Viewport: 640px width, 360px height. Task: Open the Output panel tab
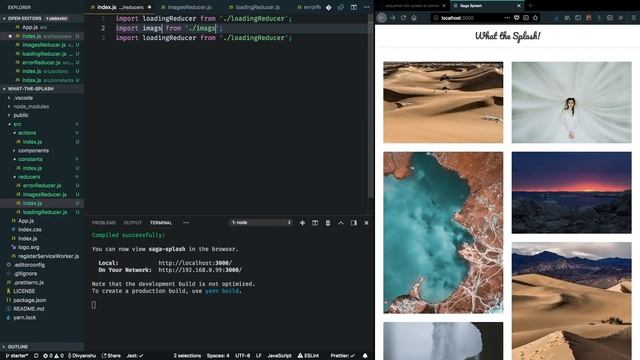click(x=133, y=223)
